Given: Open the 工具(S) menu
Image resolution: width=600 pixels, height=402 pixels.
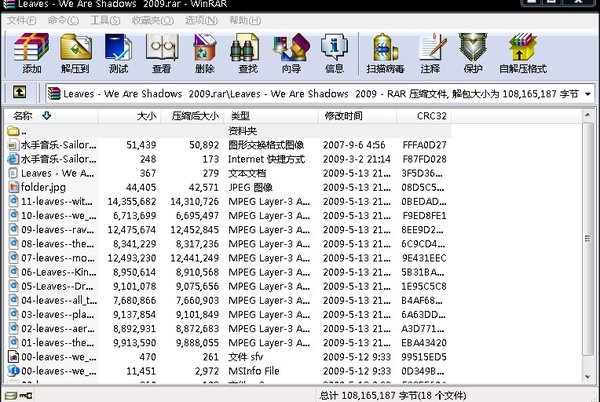Looking at the screenshot, I should coord(105,20).
